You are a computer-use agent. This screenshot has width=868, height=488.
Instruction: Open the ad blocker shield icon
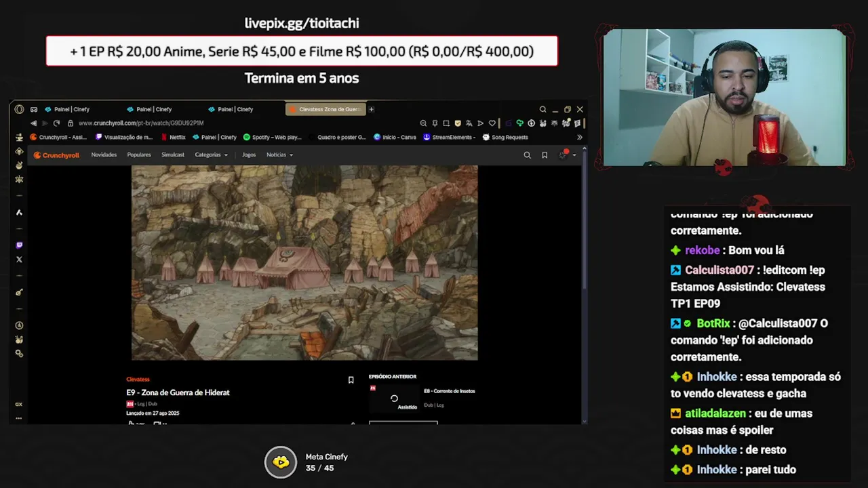coord(458,123)
